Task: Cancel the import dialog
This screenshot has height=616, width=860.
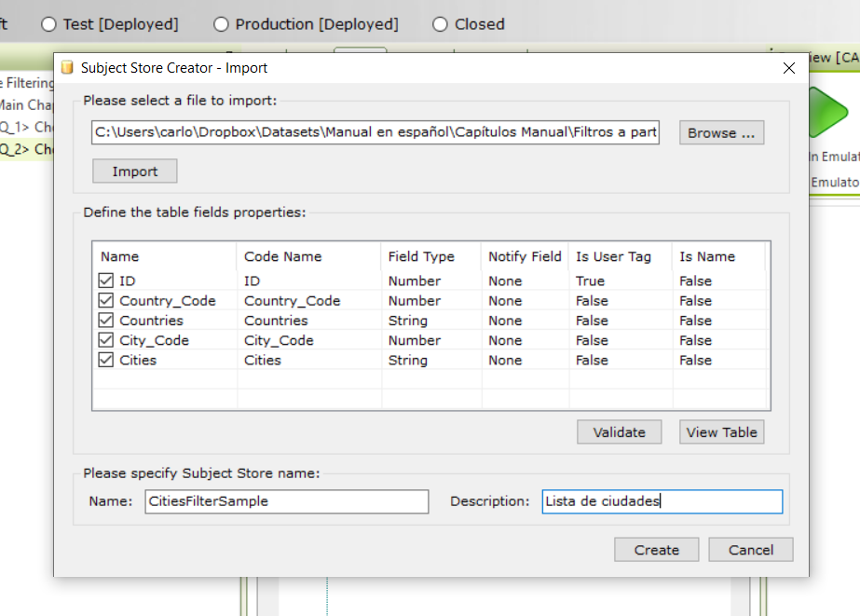Action: 751,550
